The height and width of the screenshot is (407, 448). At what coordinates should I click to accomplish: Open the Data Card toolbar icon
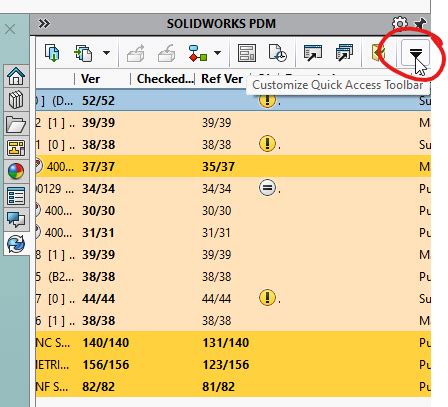point(247,53)
